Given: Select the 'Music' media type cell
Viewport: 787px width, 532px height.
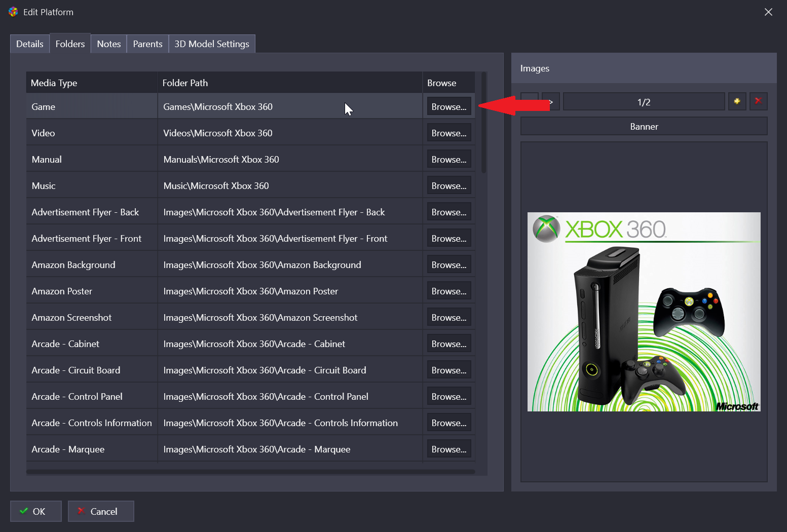Looking at the screenshot, I should (x=92, y=185).
